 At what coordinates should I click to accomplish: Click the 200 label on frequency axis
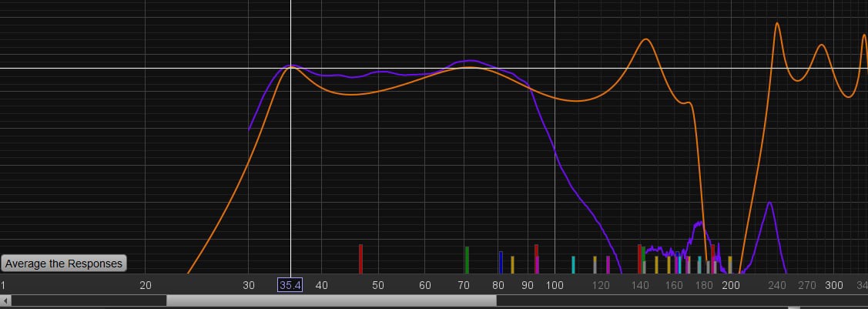731,286
